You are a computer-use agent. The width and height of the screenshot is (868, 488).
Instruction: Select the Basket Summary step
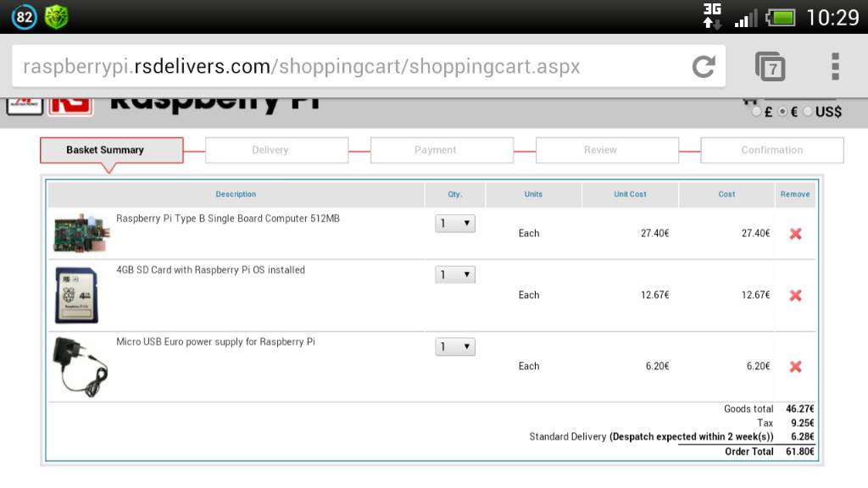111,150
